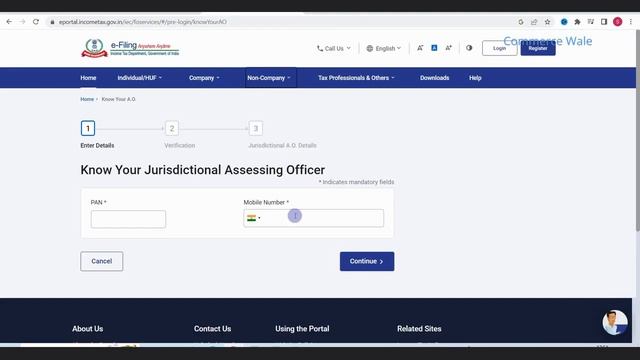Select the Home navigation tab
The height and width of the screenshot is (360, 640).
coord(88,78)
